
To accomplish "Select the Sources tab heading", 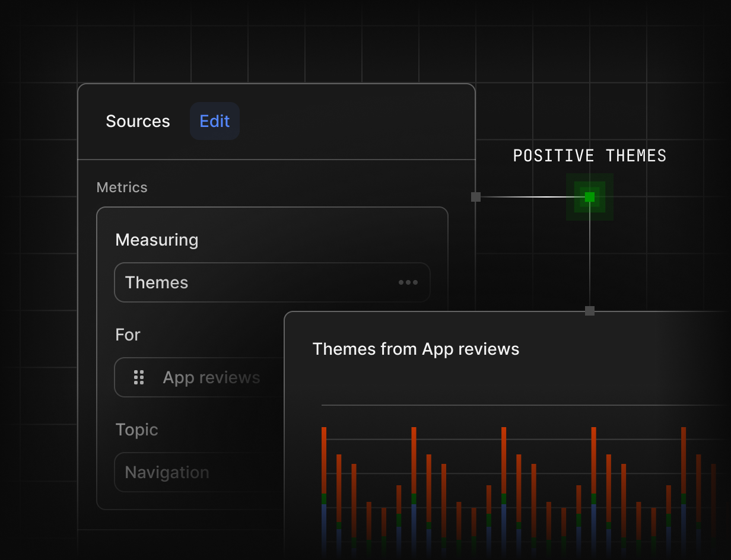I will click(x=138, y=121).
